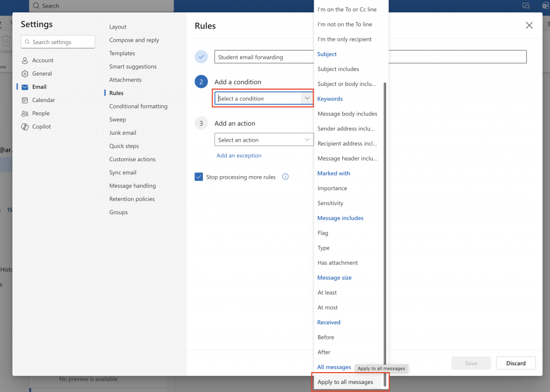The height and width of the screenshot is (392, 550).
Task: Open the Select a condition dropdown
Action: click(263, 98)
